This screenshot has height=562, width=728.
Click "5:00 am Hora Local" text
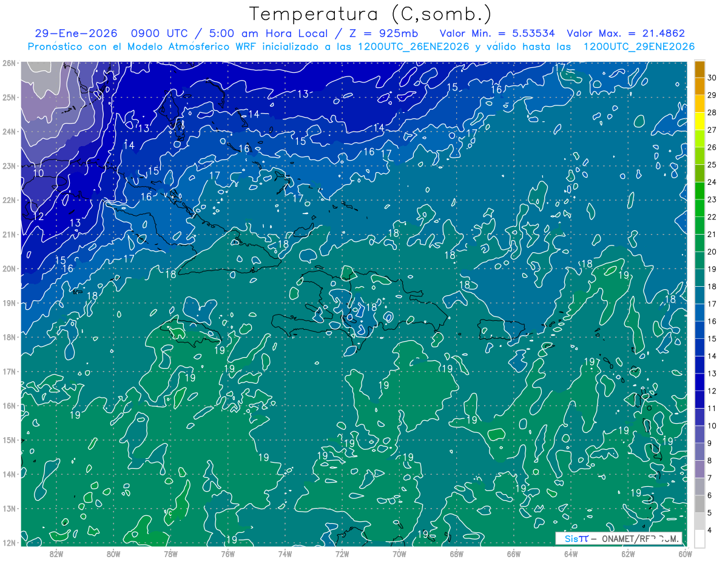[269, 33]
